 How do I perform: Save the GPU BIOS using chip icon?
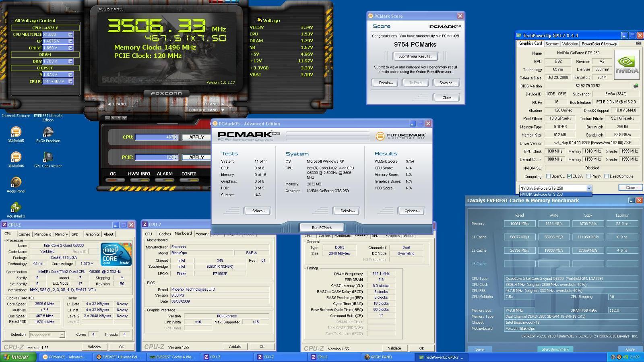(x=636, y=85)
